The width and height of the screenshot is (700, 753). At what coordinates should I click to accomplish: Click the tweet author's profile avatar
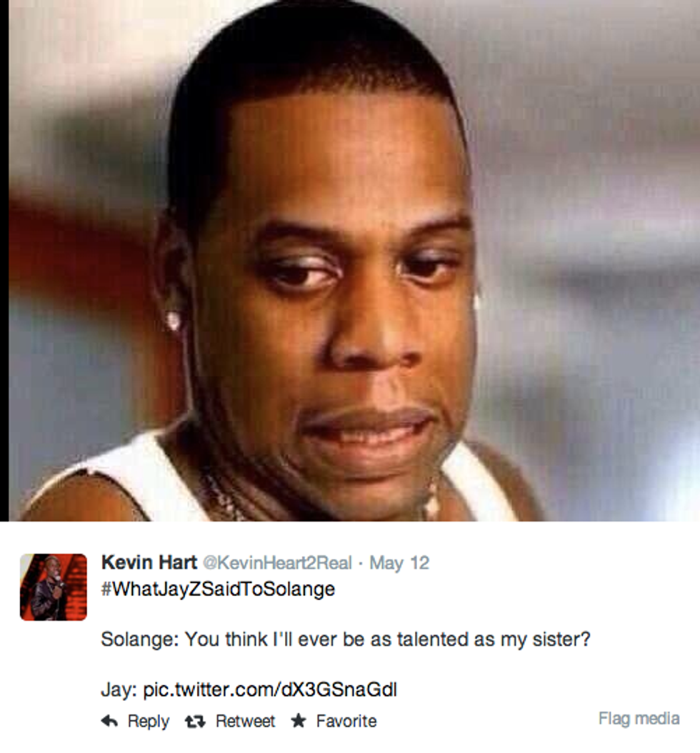click(54, 587)
